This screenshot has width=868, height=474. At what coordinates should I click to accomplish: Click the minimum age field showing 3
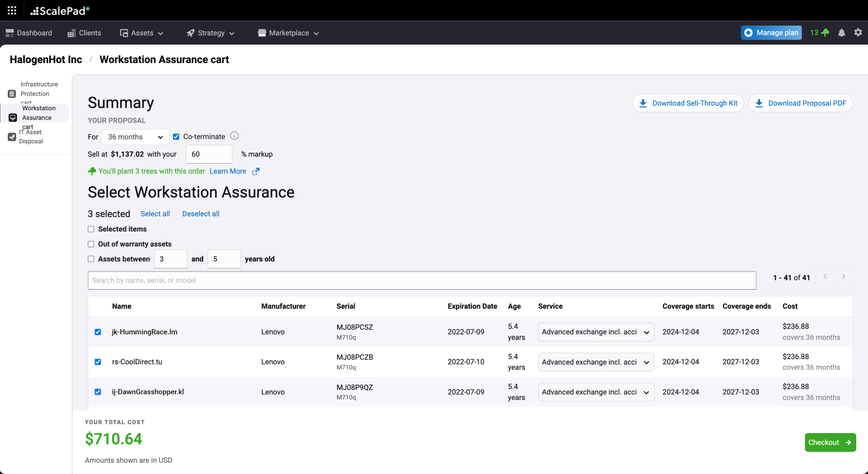(171, 259)
